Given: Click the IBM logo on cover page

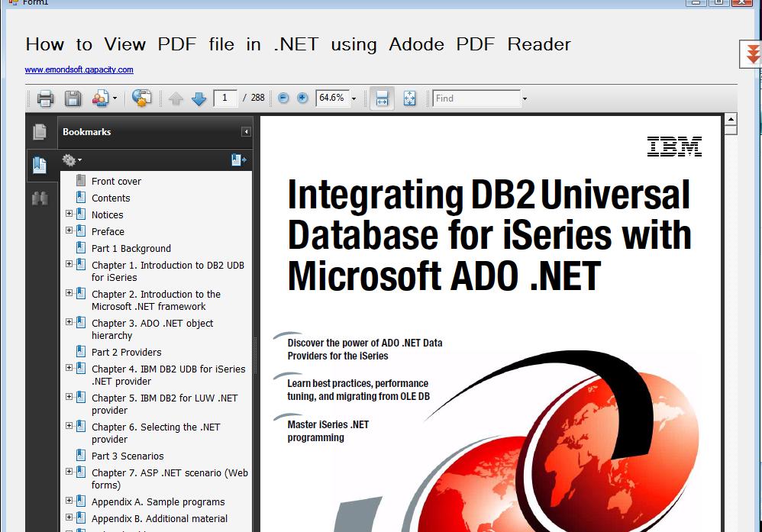Looking at the screenshot, I should [x=674, y=147].
